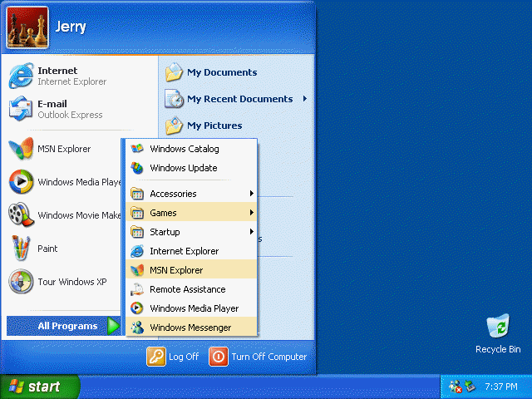Click Jerry's chess user picture
The height and width of the screenshot is (399, 532).
(27, 27)
